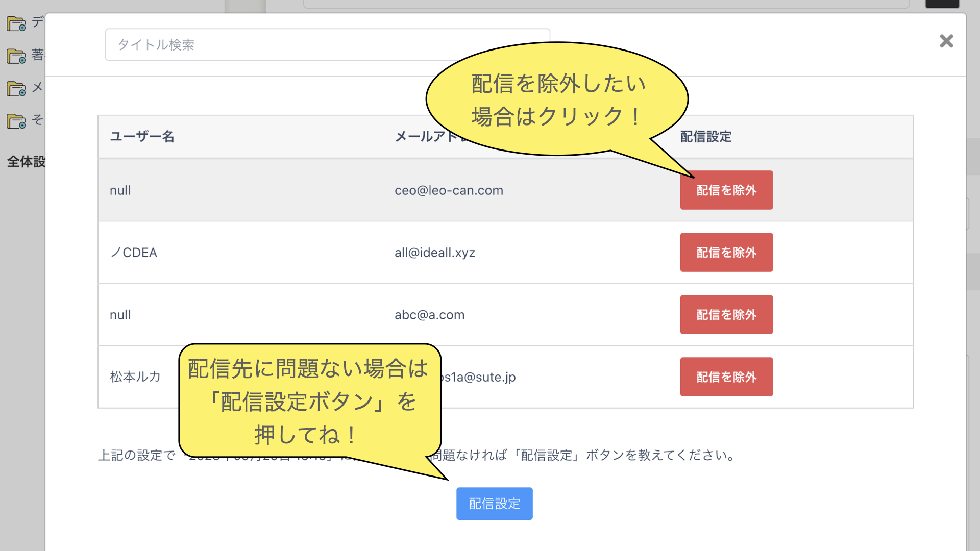Click folder icon beside 著 sidebar item
The height and width of the screenshot is (551, 980).
(x=16, y=56)
